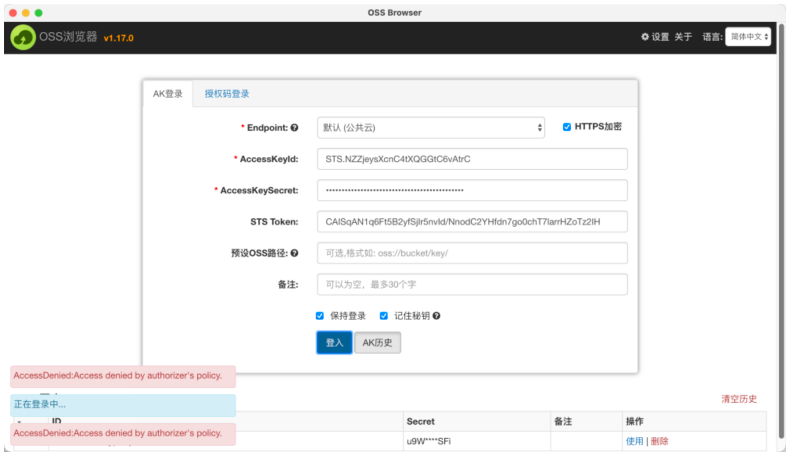Click the vertical scrollbar on right edge

(781, 230)
